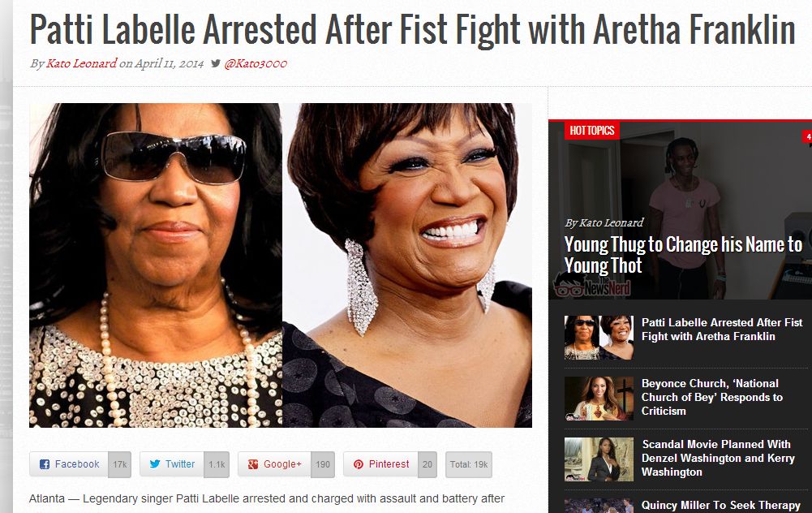Click the Google+ share icon
The width and height of the screenshot is (812, 513).
tap(253, 464)
